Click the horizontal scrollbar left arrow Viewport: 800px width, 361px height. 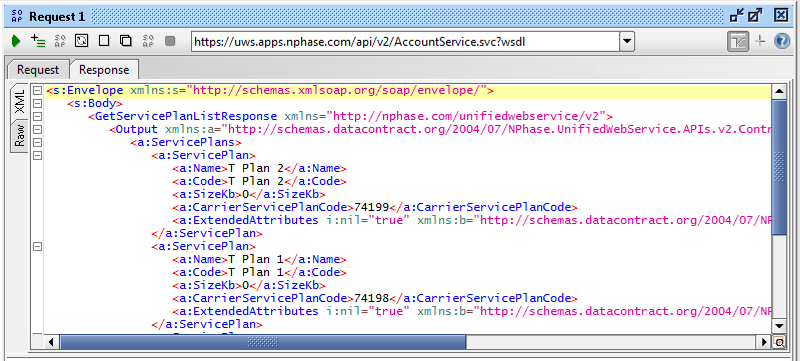click(51, 342)
